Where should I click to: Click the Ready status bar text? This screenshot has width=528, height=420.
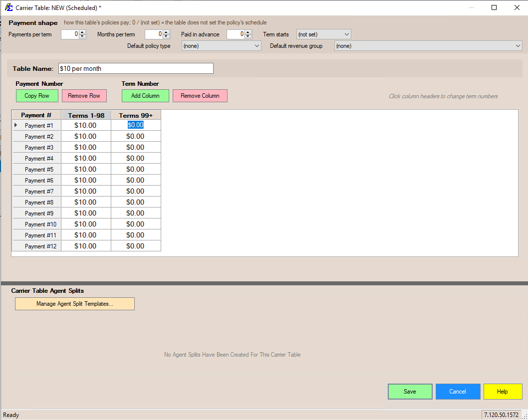[x=11, y=415]
